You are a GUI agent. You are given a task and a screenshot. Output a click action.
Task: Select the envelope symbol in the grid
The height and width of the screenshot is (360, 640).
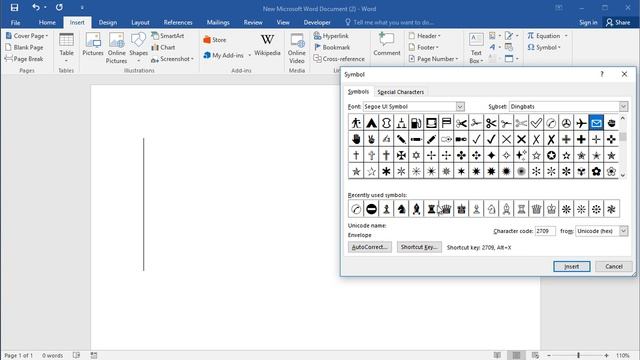[596, 122]
